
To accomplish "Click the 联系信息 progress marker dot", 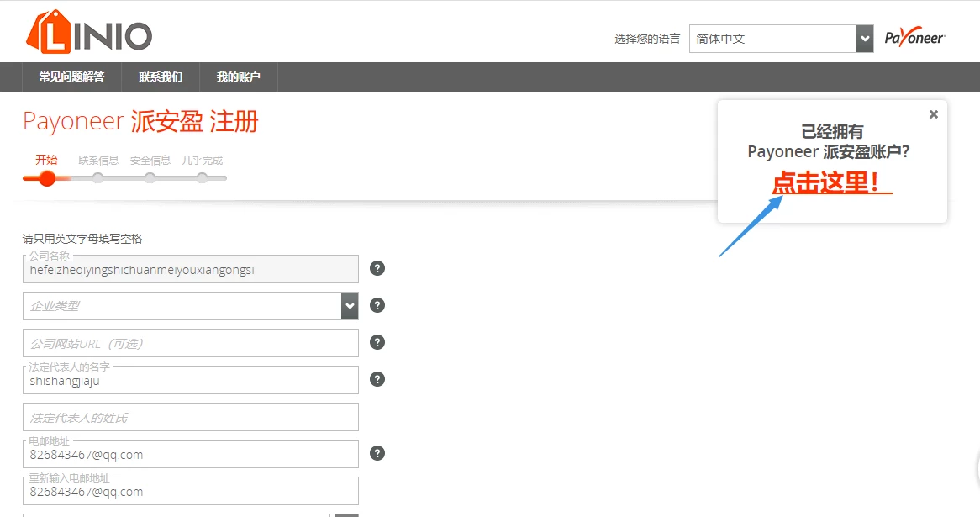I will pos(98,178).
